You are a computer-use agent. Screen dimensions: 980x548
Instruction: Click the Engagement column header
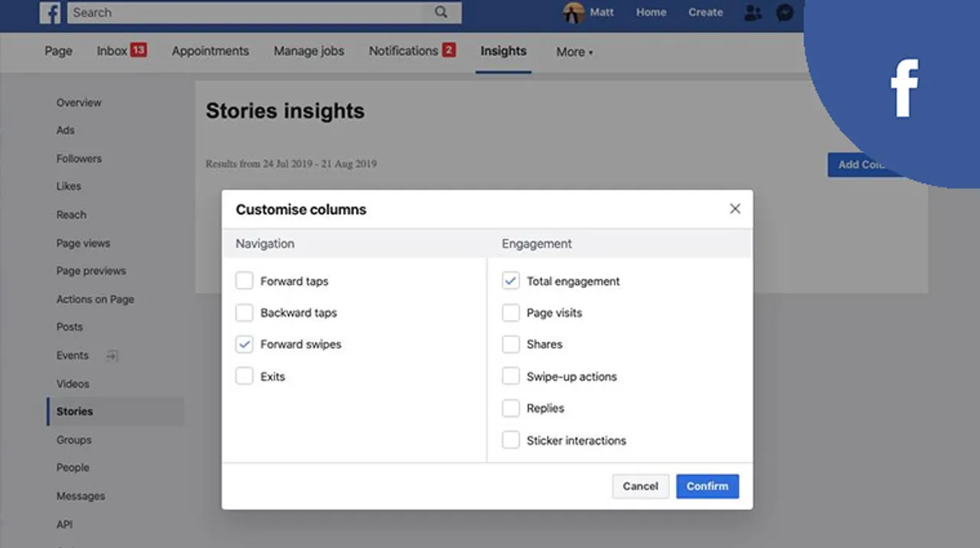pyautogui.click(x=537, y=243)
